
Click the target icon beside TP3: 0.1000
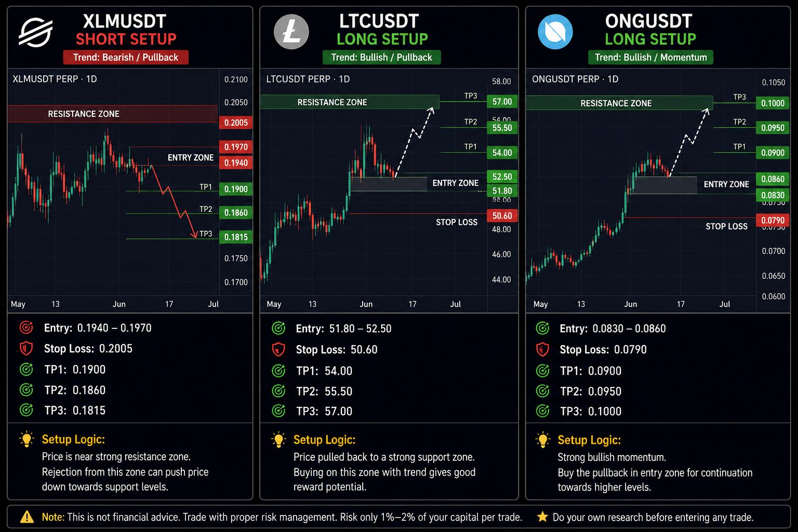[542, 411]
